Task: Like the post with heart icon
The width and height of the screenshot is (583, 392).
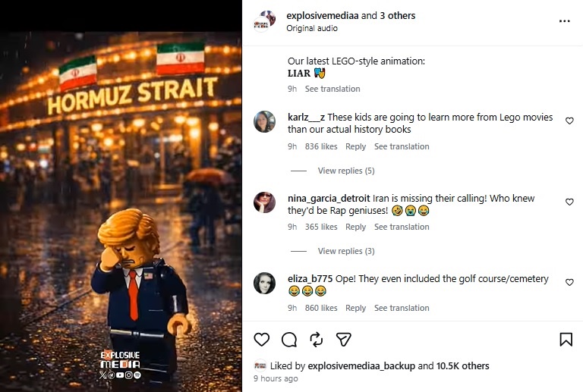Action: click(262, 340)
